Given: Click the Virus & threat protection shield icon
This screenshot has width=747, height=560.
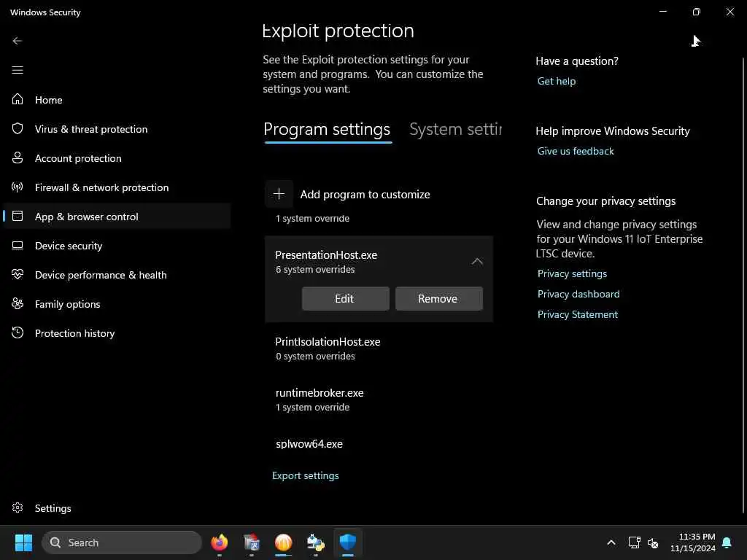Looking at the screenshot, I should point(18,128).
